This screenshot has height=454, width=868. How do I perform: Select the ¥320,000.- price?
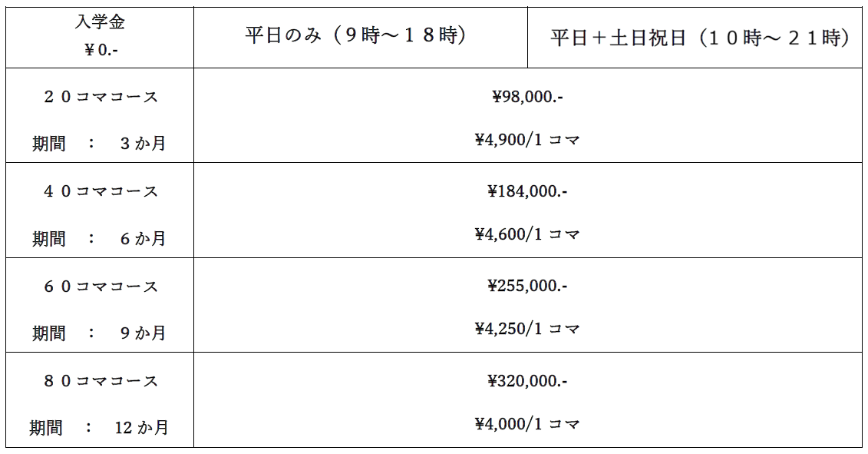point(527,381)
